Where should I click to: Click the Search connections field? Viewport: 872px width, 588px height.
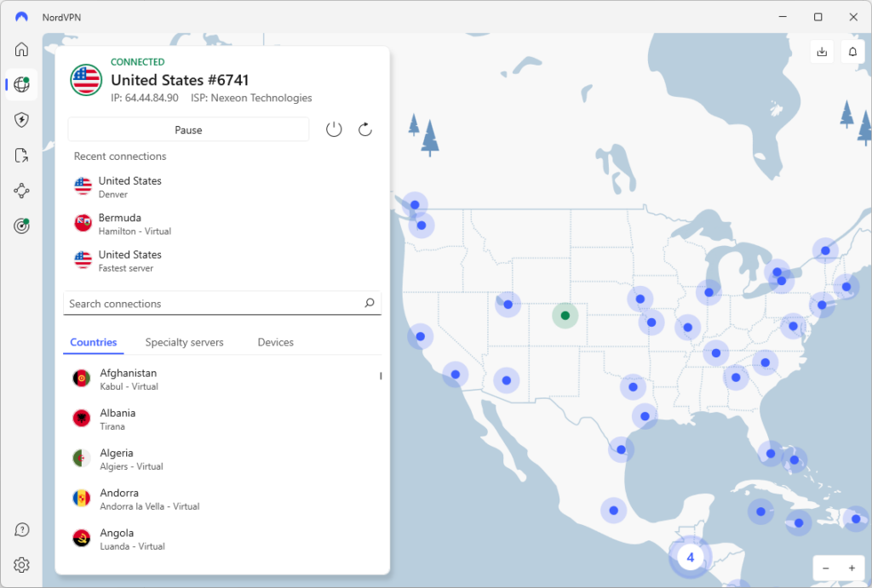(x=222, y=304)
